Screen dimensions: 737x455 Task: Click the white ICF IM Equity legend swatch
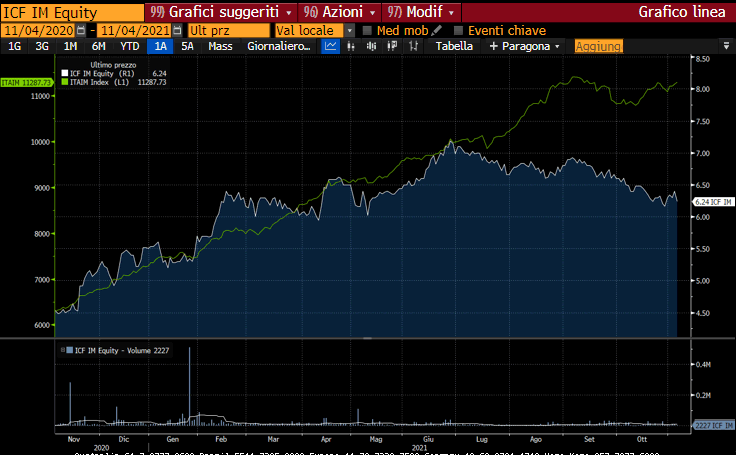point(65,73)
